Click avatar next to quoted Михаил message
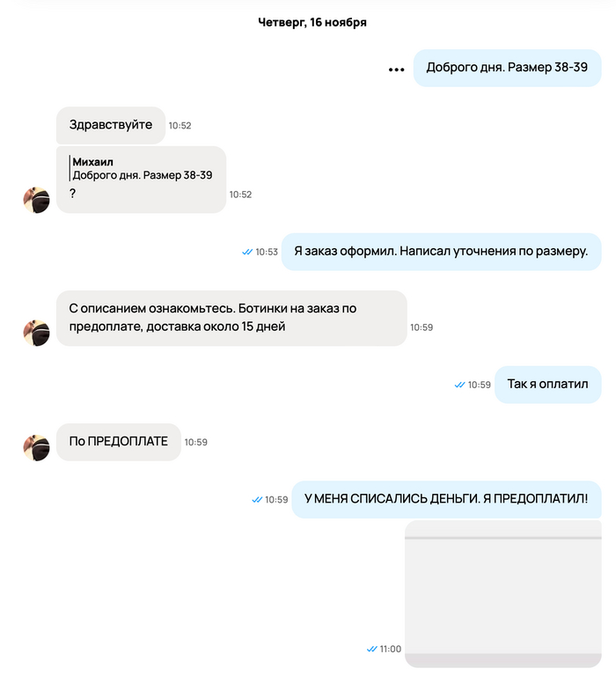Screen dimensions: 616x676 coord(36,200)
